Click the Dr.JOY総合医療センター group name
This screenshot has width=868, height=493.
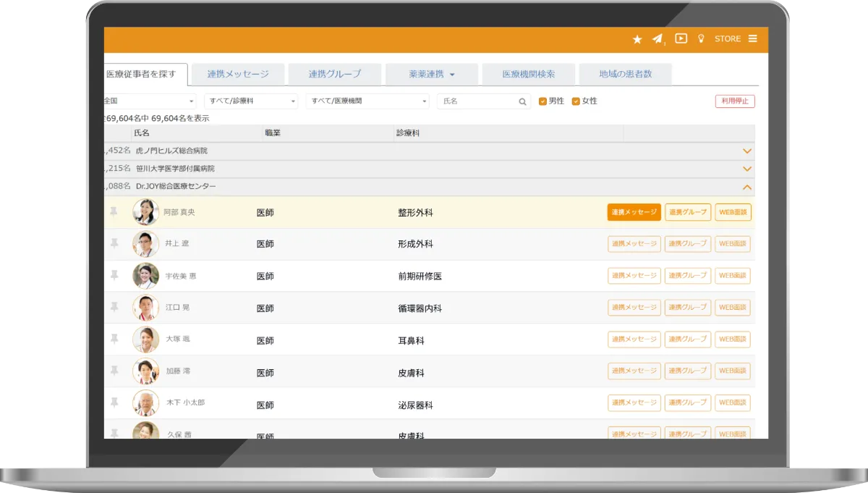pyautogui.click(x=176, y=187)
